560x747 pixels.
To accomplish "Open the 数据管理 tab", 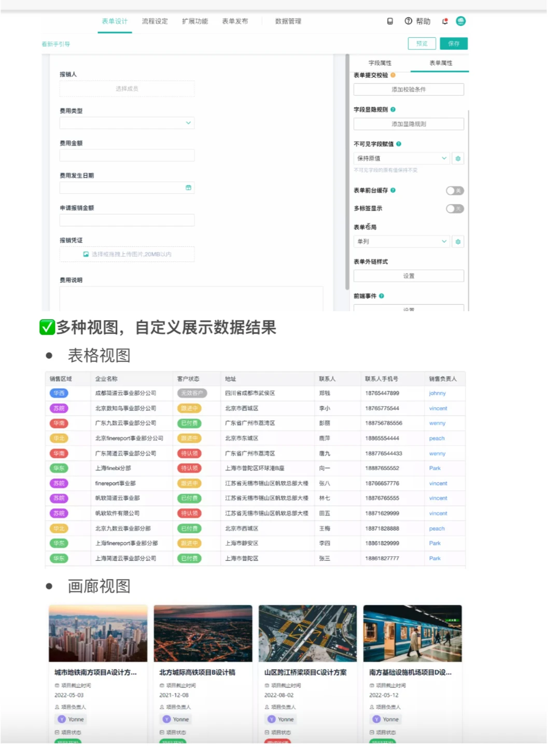I will point(288,21).
